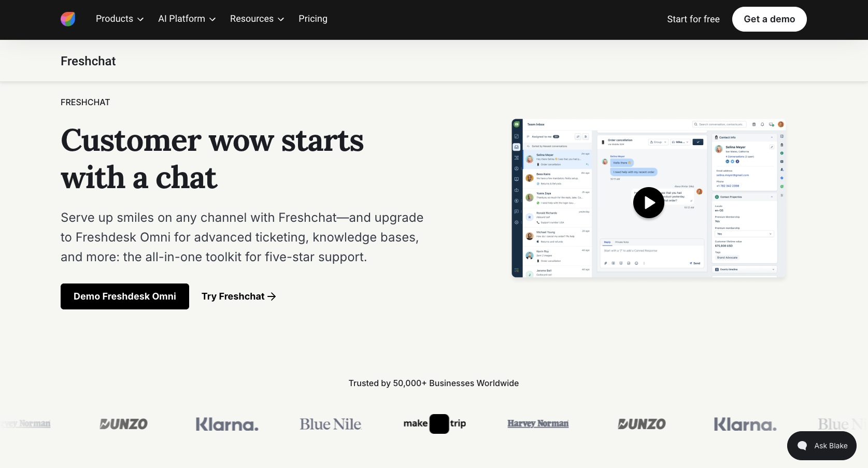Go to the Pricing page
The image size is (868, 468).
click(x=313, y=19)
